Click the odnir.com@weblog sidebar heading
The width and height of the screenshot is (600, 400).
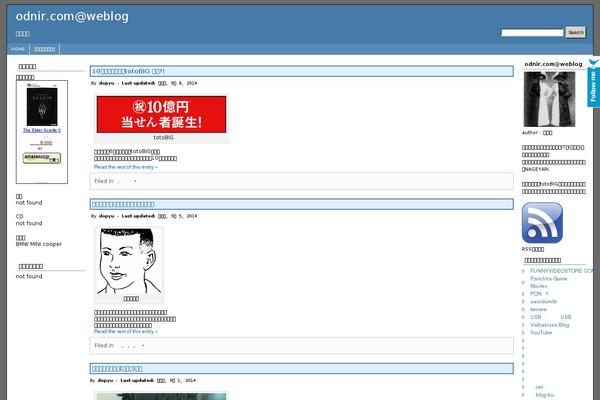pyautogui.click(x=553, y=64)
